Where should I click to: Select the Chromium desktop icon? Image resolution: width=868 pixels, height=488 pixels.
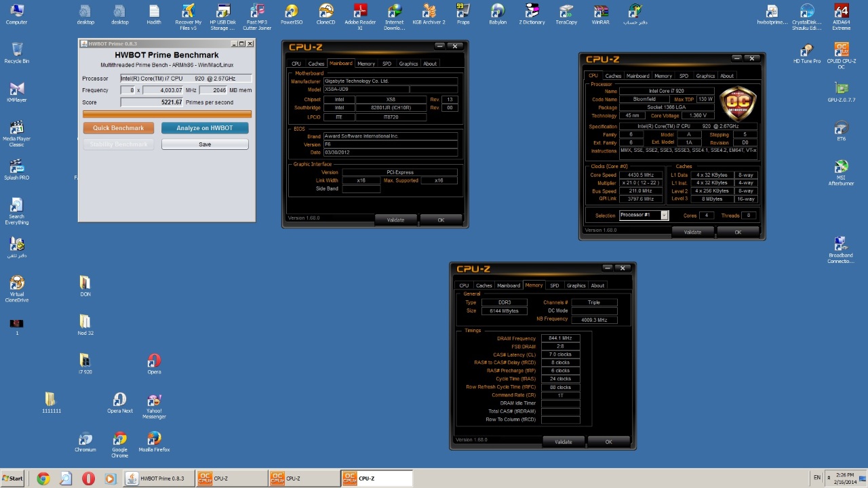(85, 442)
